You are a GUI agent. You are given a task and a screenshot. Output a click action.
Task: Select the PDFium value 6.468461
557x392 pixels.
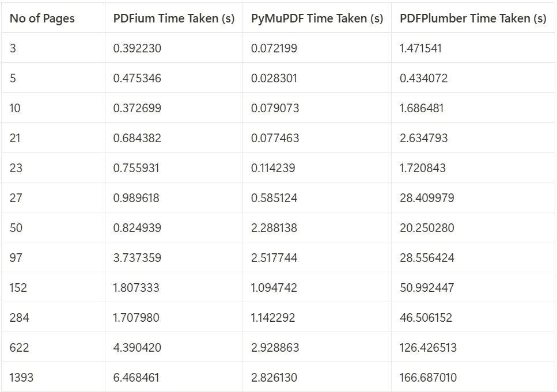pyautogui.click(x=136, y=378)
